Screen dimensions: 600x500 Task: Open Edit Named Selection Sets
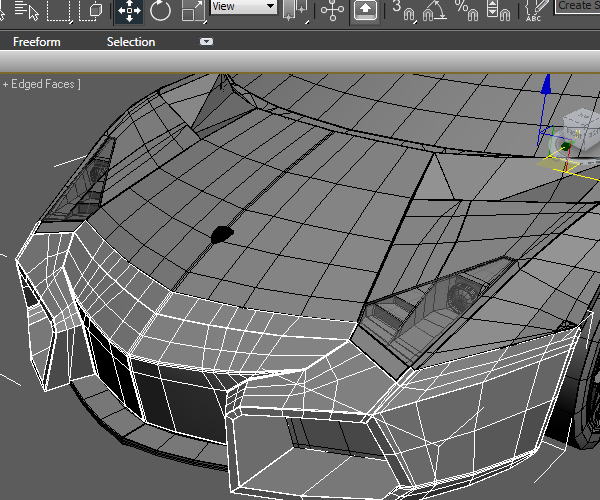pyautogui.click(x=536, y=11)
